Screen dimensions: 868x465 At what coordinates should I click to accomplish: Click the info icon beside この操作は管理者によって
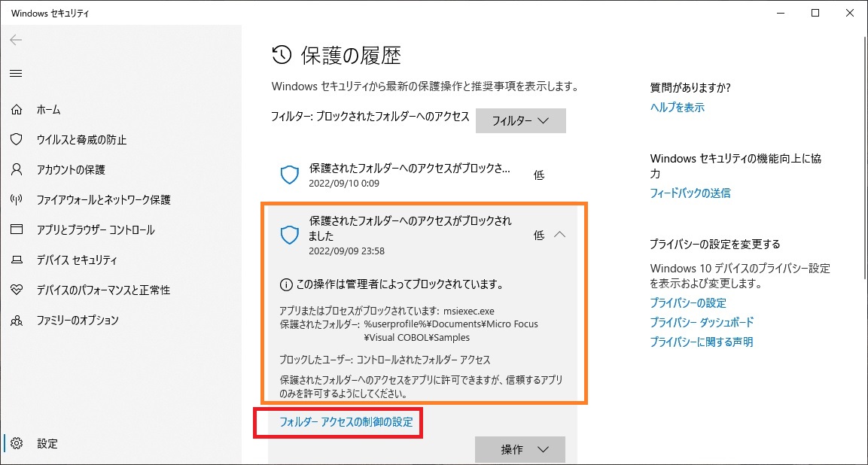pos(285,286)
